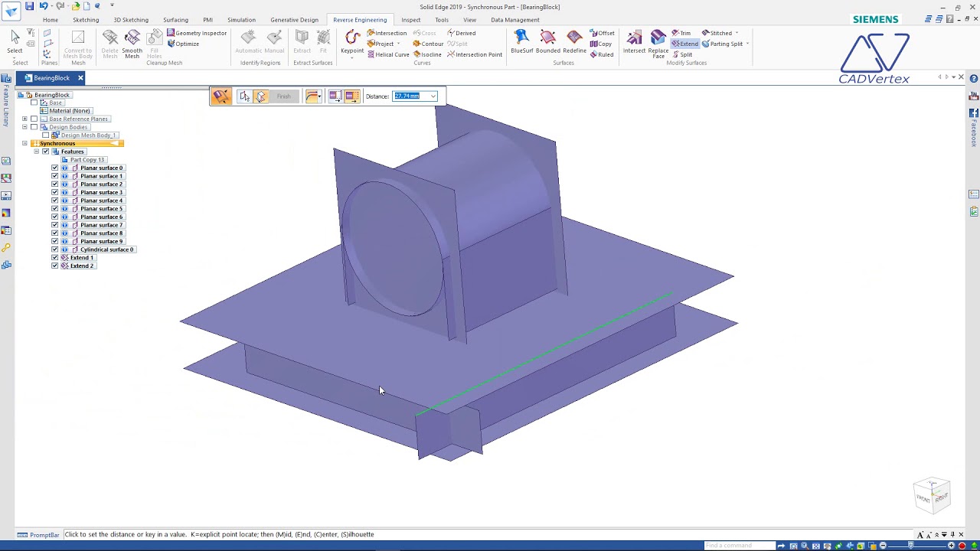
Task: Switch to the Home ribbon tab
Action: point(50,20)
